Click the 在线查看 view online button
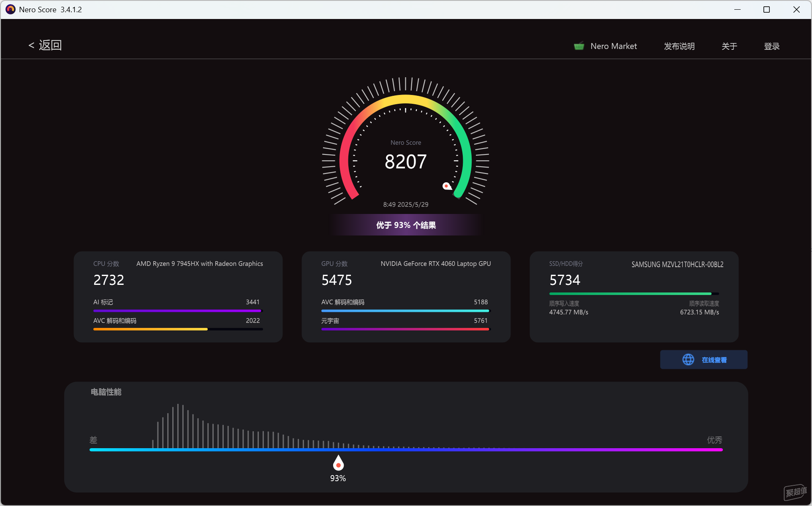Viewport: 812px width, 506px height. pyautogui.click(x=703, y=360)
